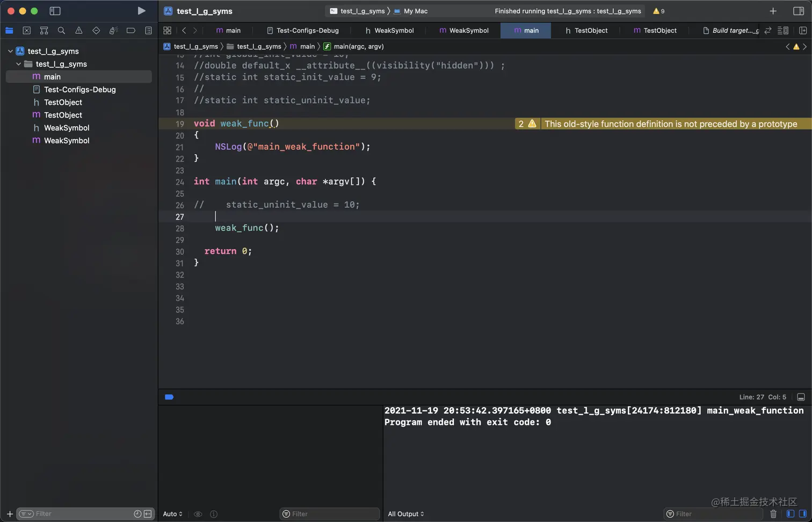Screen dimensions: 812x522
Task: Open the Report navigator icon
Action: tap(148, 31)
